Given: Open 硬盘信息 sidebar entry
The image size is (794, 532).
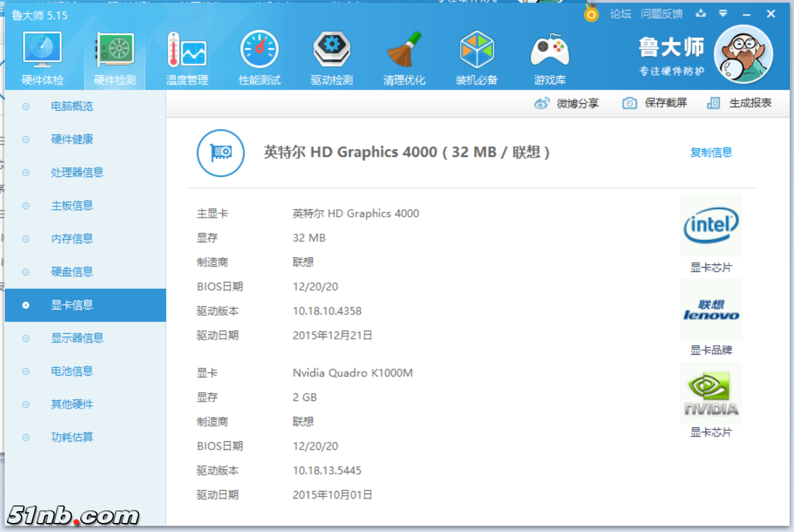Looking at the screenshot, I should (x=72, y=272).
